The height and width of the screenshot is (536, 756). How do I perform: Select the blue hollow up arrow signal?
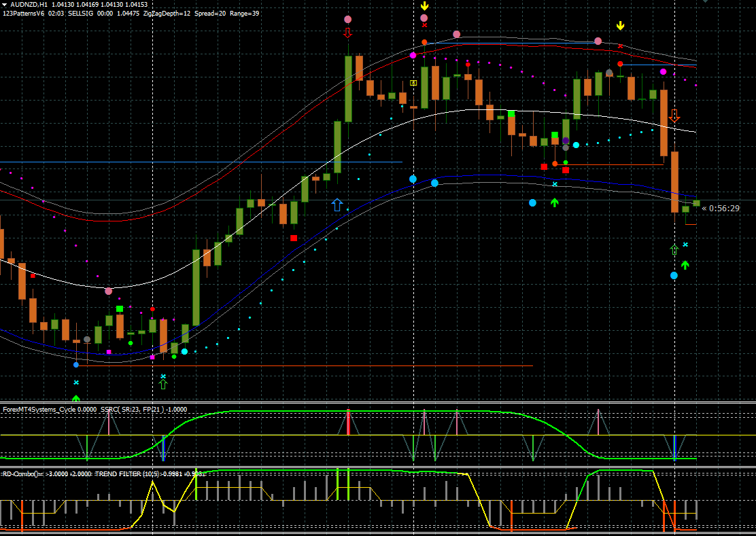337,204
